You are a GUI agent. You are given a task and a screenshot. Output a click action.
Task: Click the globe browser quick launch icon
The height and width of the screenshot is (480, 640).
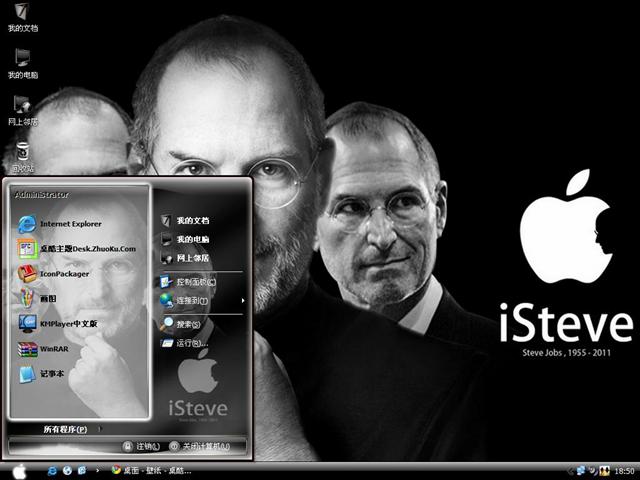tap(67, 471)
